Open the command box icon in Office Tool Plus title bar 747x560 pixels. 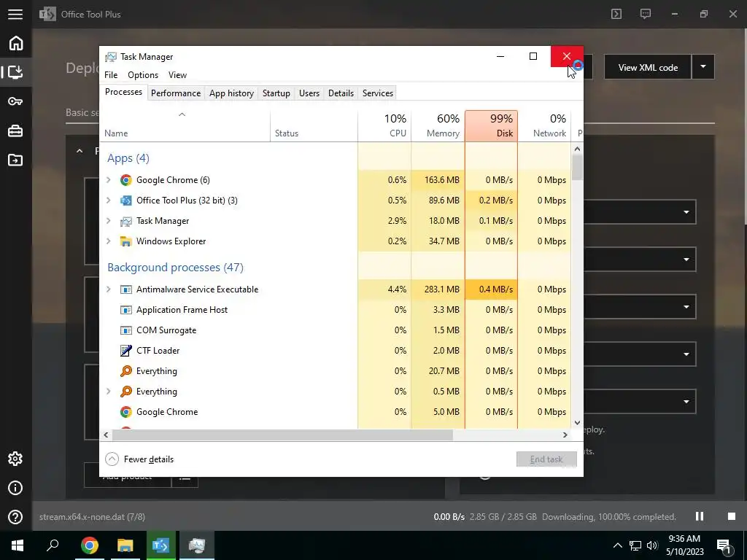[616, 14]
